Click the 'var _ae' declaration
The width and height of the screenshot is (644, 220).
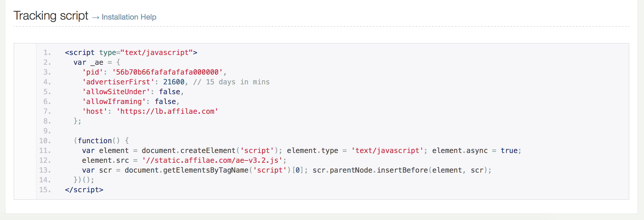tap(88, 62)
